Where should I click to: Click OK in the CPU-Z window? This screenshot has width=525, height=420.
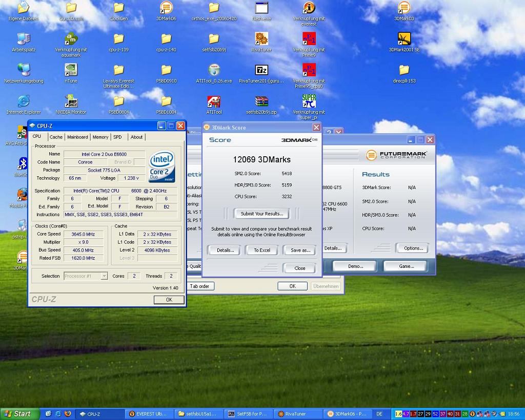(169, 300)
